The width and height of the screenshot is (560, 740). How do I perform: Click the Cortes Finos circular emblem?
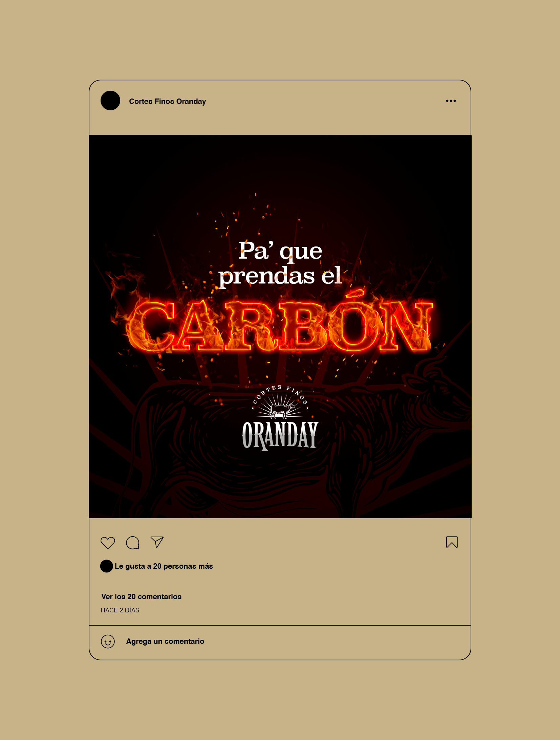(280, 401)
